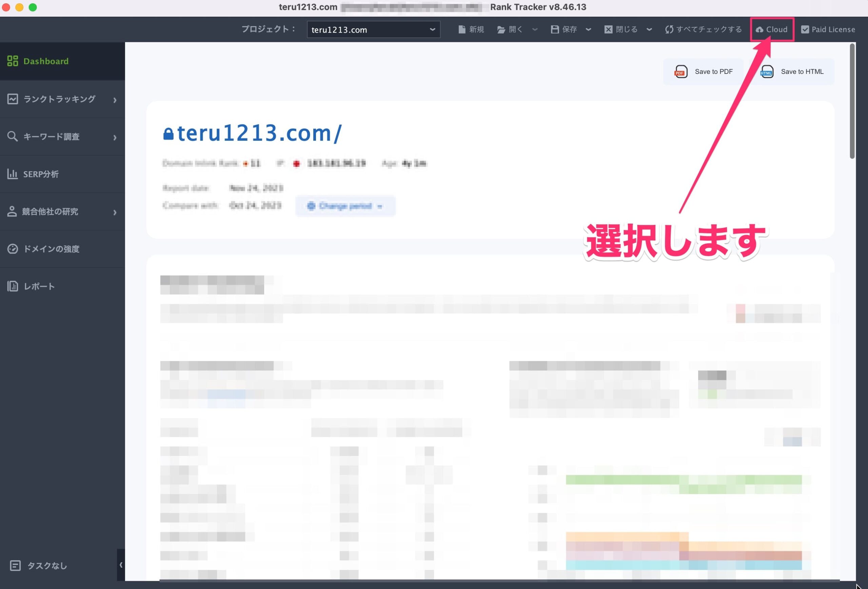The height and width of the screenshot is (589, 868).
Task: Open ランクトラッキング in the sidebar
Action: coord(62,99)
